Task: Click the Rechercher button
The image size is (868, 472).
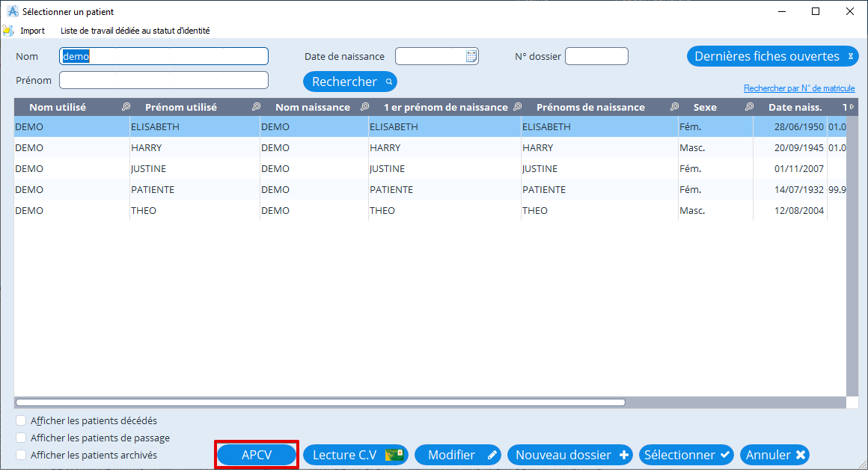Action: [x=349, y=82]
